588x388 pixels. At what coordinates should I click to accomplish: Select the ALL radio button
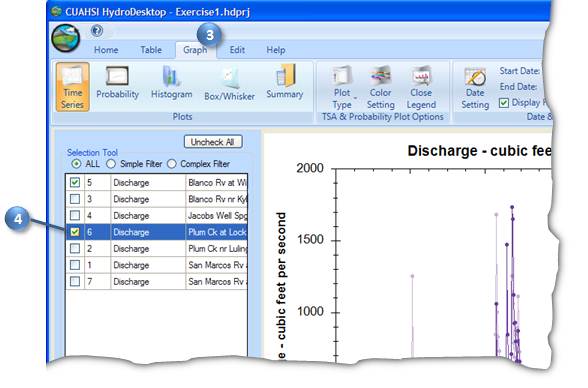pos(76,164)
